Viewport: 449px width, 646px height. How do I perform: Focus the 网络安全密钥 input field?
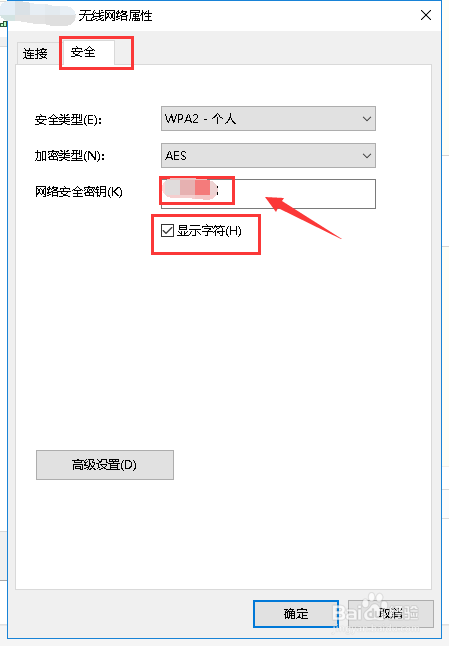pos(268,194)
